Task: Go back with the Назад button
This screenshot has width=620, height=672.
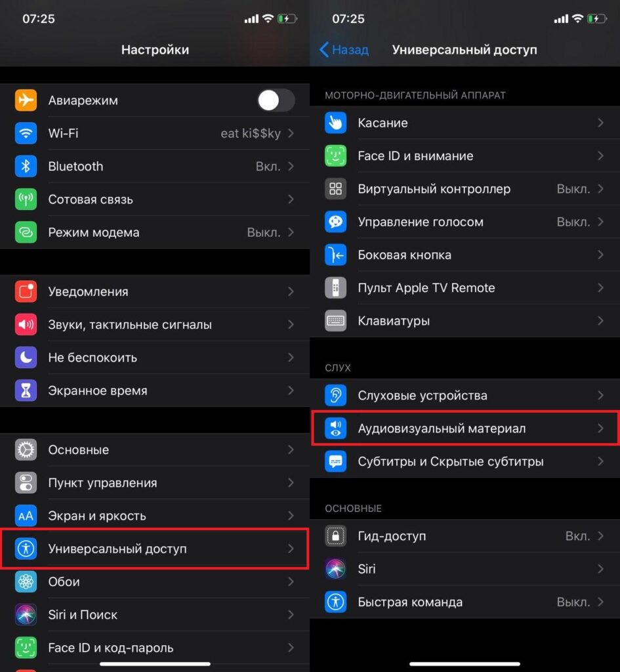Action: 344,50
